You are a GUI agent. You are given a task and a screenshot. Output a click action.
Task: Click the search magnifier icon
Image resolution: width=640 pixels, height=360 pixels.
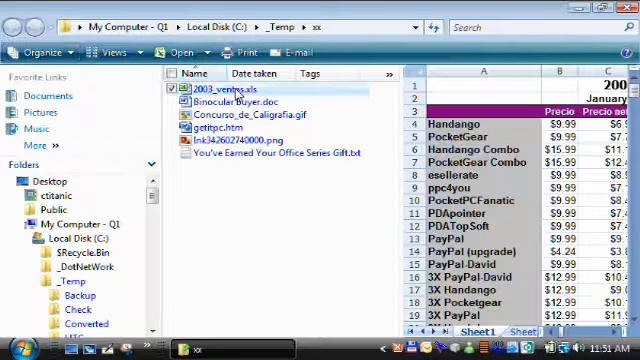(x=629, y=27)
